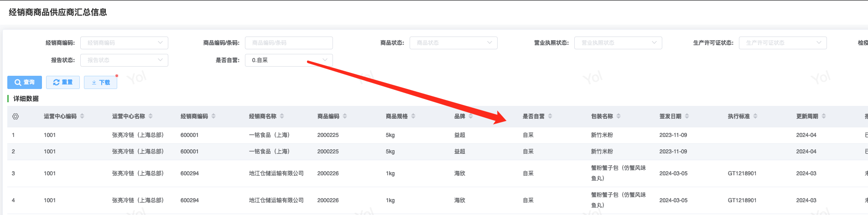Sort by 品牌 column arrows
868x215 pixels.
click(471, 116)
